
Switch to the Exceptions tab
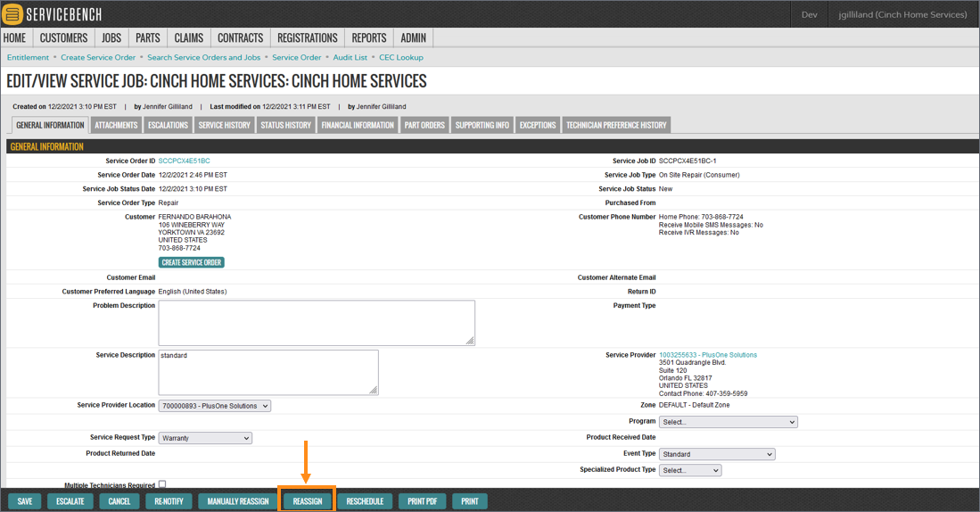pos(538,125)
